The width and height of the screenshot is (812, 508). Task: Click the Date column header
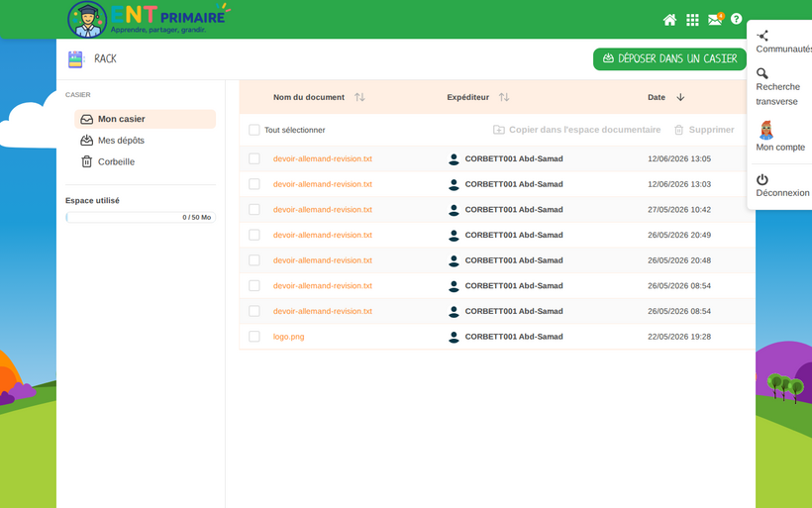click(x=657, y=97)
